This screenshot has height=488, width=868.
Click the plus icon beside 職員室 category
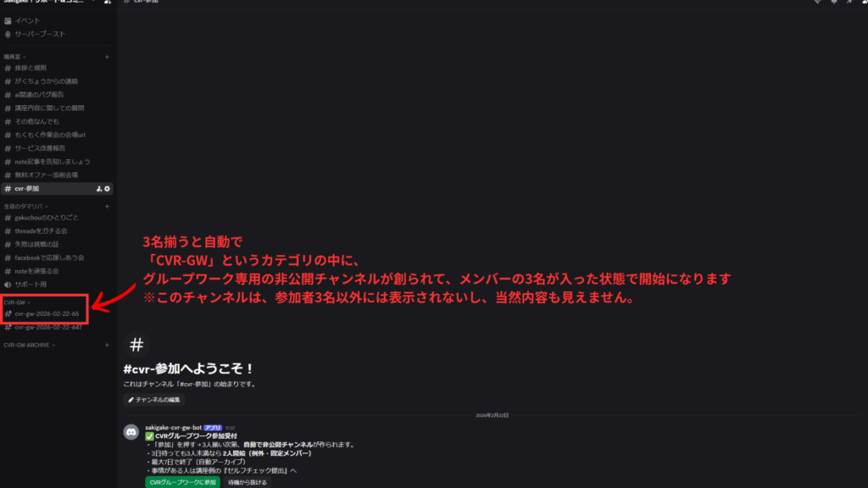(x=107, y=57)
